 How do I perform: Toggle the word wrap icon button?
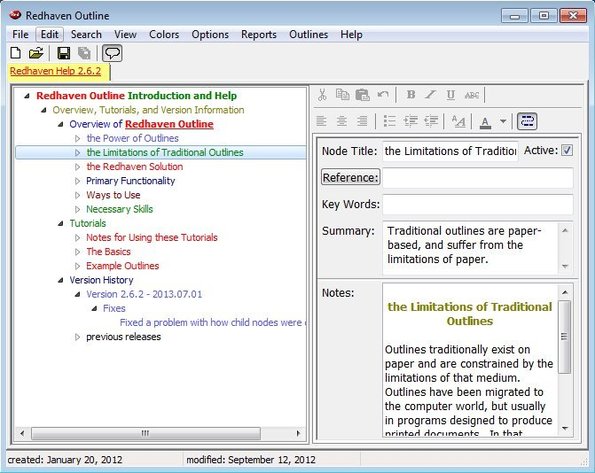coord(527,121)
